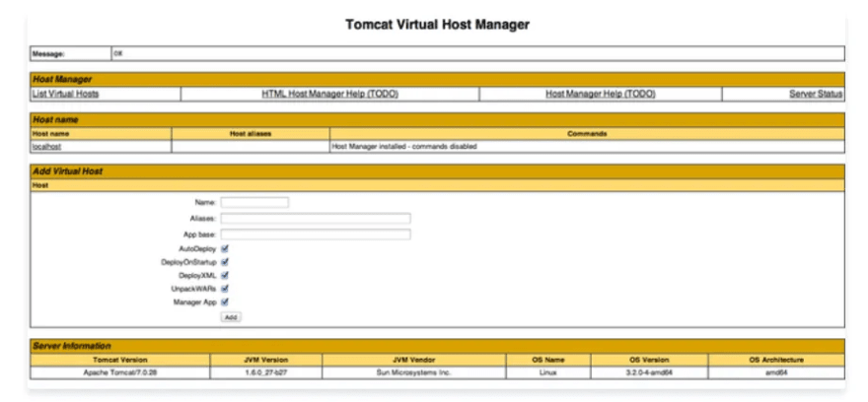Viewport: 868px width, 402px height.
Task: Open the List Virtual Hosts link
Action: (65, 94)
